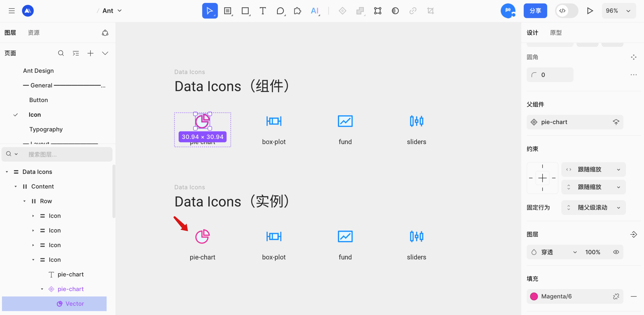Click the 图层 section style icon
The image size is (644, 315).
click(633, 234)
